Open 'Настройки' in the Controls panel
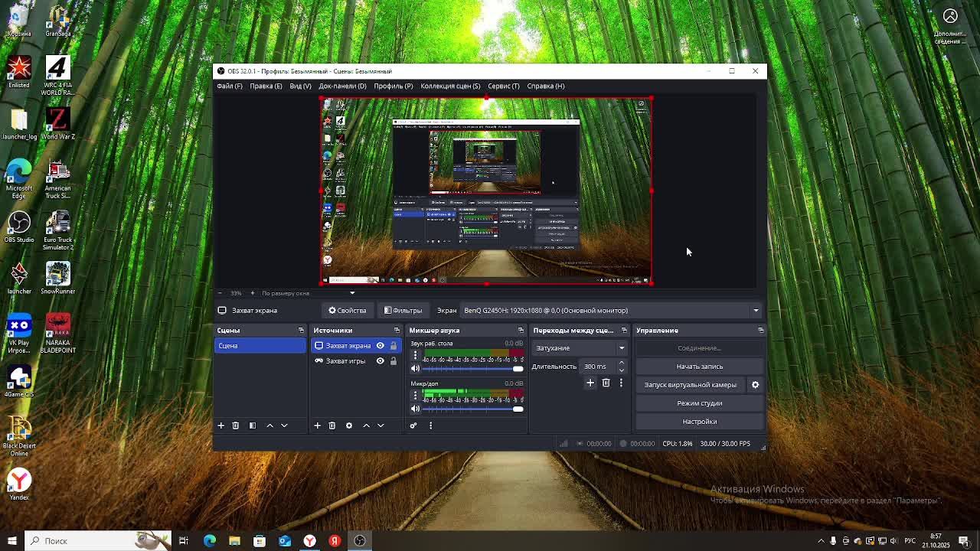The image size is (980, 551). coord(699,422)
